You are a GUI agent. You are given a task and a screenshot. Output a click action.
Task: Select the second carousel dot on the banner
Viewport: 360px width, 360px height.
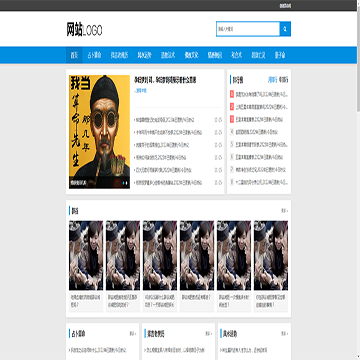click(x=127, y=183)
